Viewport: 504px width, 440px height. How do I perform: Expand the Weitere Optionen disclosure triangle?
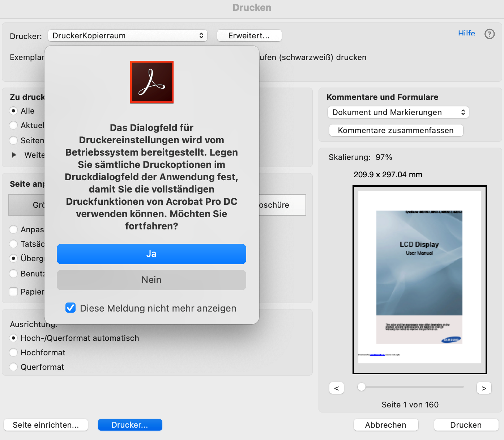[14, 155]
